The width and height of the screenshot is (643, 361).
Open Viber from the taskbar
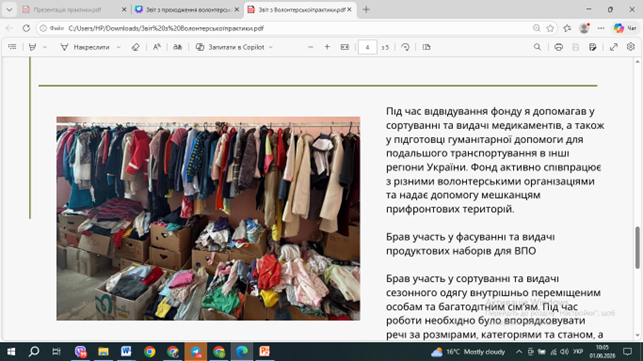(80, 352)
